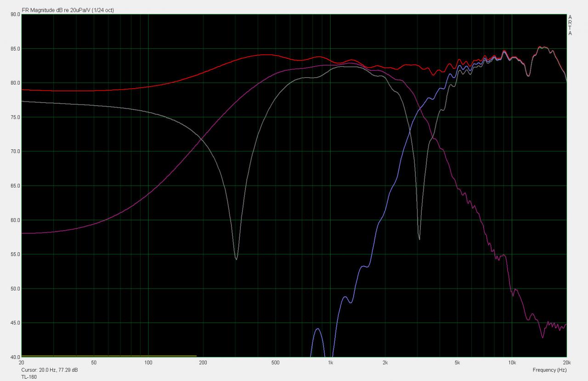Click the Cursor readout showing 77.29 dB

50,370
